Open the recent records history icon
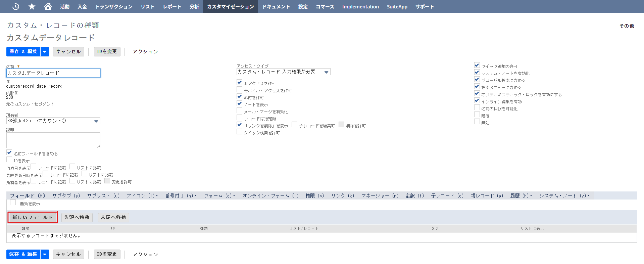The height and width of the screenshot is (264, 644). (15, 6)
